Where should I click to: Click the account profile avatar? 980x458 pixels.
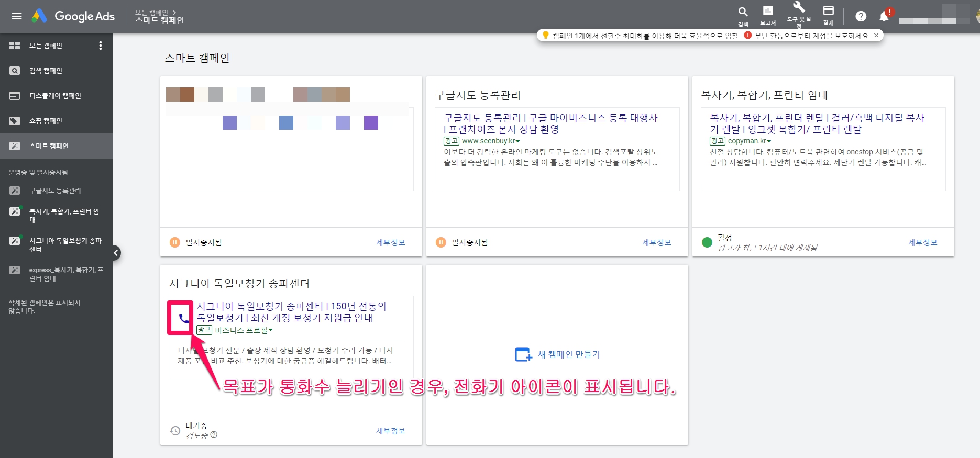click(977, 15)
